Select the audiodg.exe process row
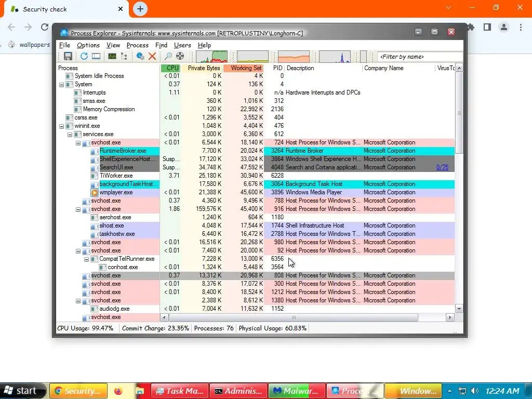This screenshot has width=532, height=399. click(255, 309)
